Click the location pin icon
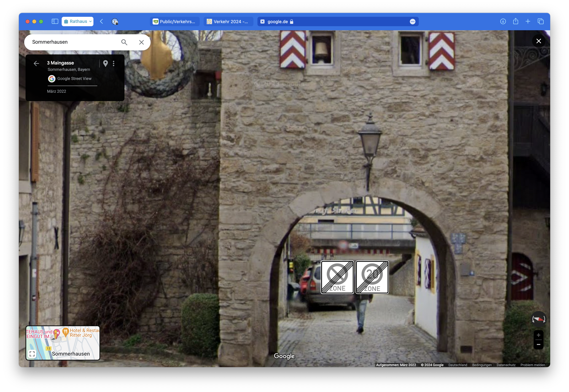The width and height of the screenshot is (569, 392). point(105,63)
